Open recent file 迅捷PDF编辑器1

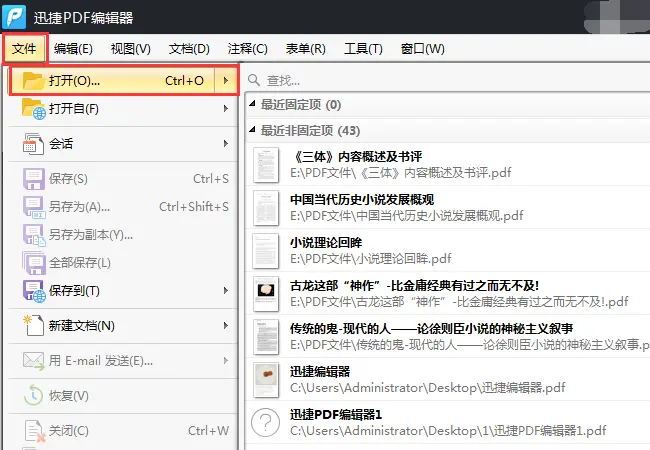point(448,423)
